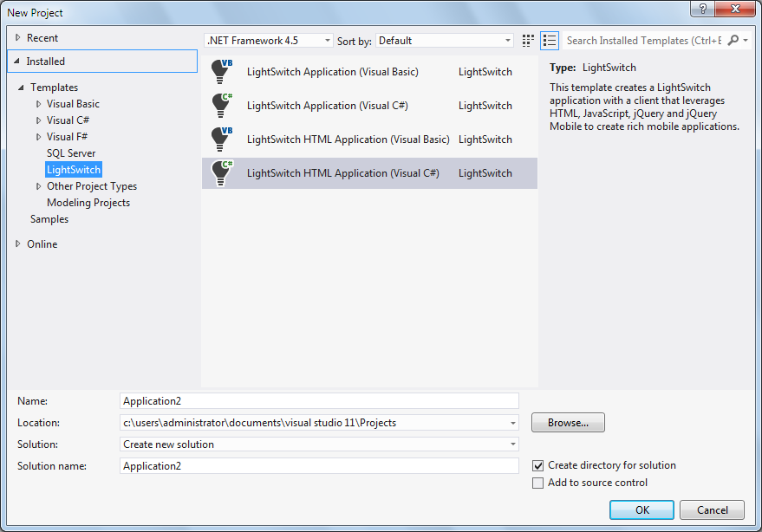Click the search magnifier icon

[x=733, y=41]
